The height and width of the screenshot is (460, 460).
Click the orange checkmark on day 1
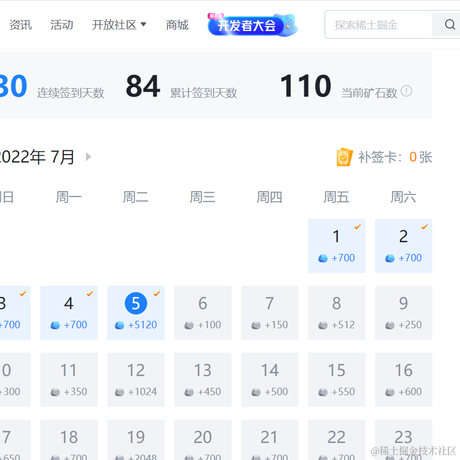click(x=358, y=227)
